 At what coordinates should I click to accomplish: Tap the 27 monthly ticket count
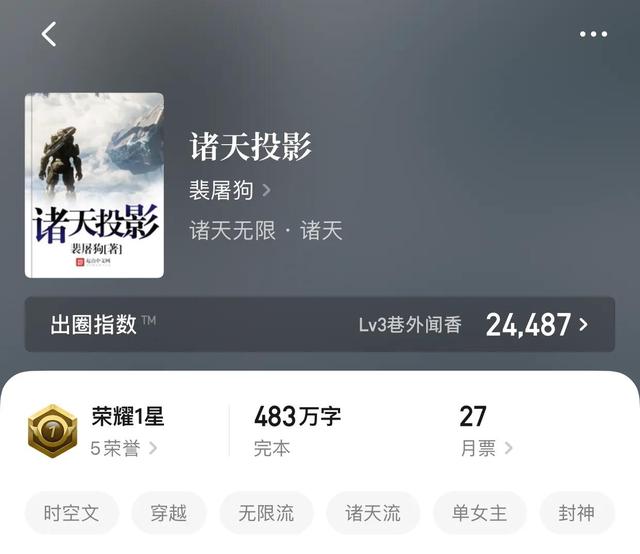click(473, 416)
